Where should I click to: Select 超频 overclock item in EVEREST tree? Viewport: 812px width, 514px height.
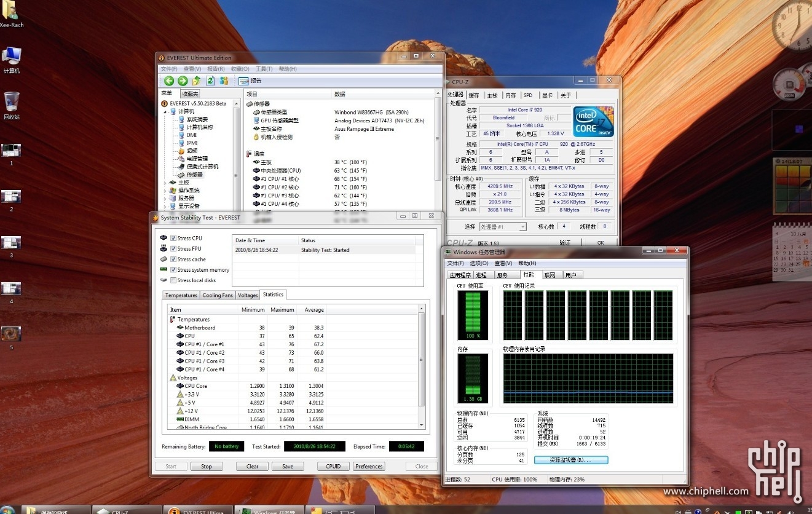point(192,151)
